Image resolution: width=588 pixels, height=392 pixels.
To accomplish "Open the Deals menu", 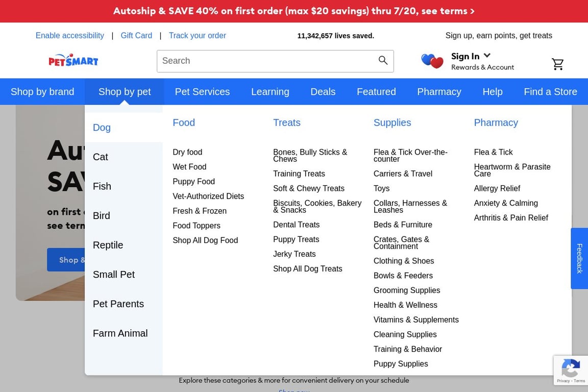I will (x=323, y=91).
